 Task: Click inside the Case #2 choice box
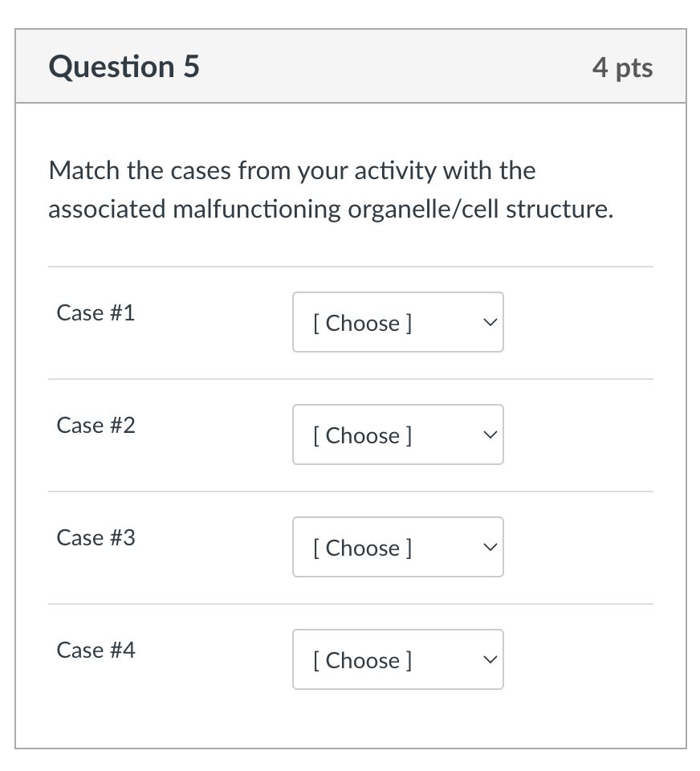[x=397, y=434]
